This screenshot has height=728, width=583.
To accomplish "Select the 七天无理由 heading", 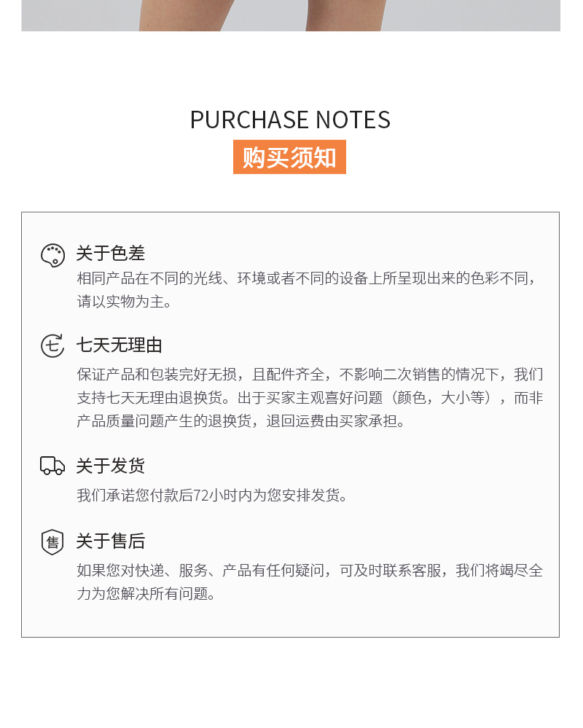I will [x=120, y=345].
